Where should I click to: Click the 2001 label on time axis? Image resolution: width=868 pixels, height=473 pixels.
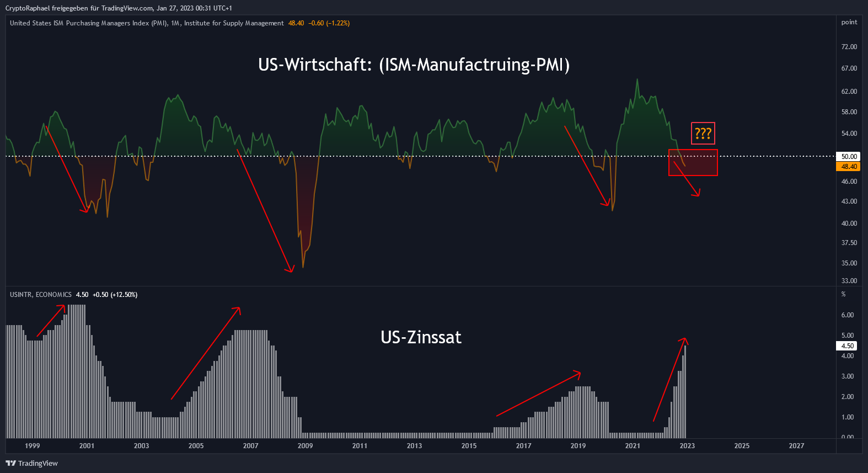pos(87,446)
